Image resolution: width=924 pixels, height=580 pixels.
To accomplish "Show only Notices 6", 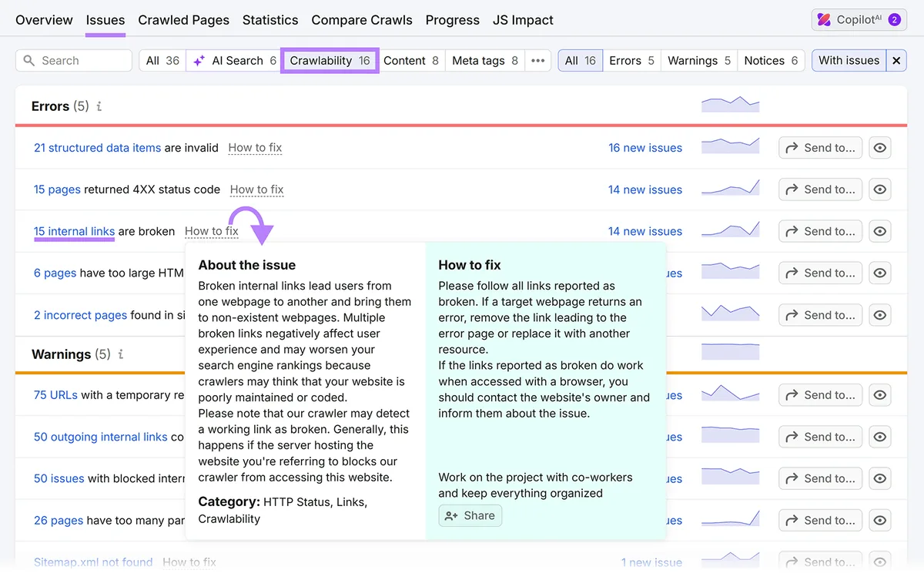I will (772, 61).
